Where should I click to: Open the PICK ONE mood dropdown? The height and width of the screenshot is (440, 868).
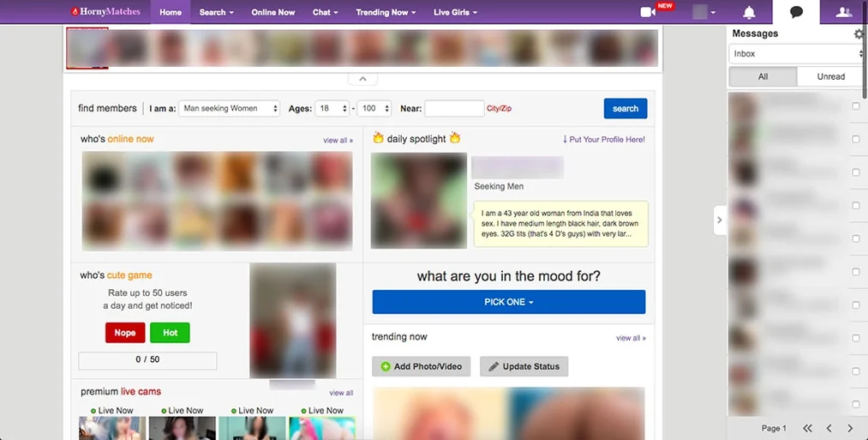[x=509, y=302]
